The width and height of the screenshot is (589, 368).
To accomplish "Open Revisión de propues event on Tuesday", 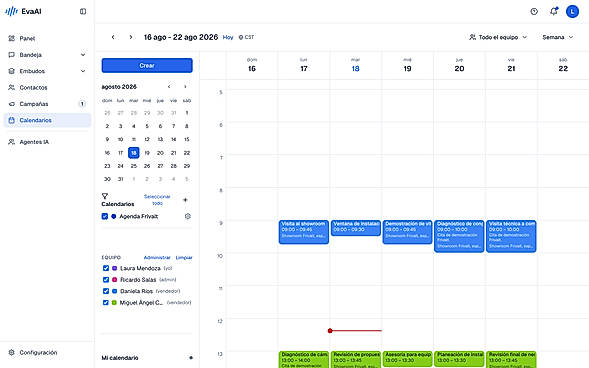I will [x=355, y=360].
